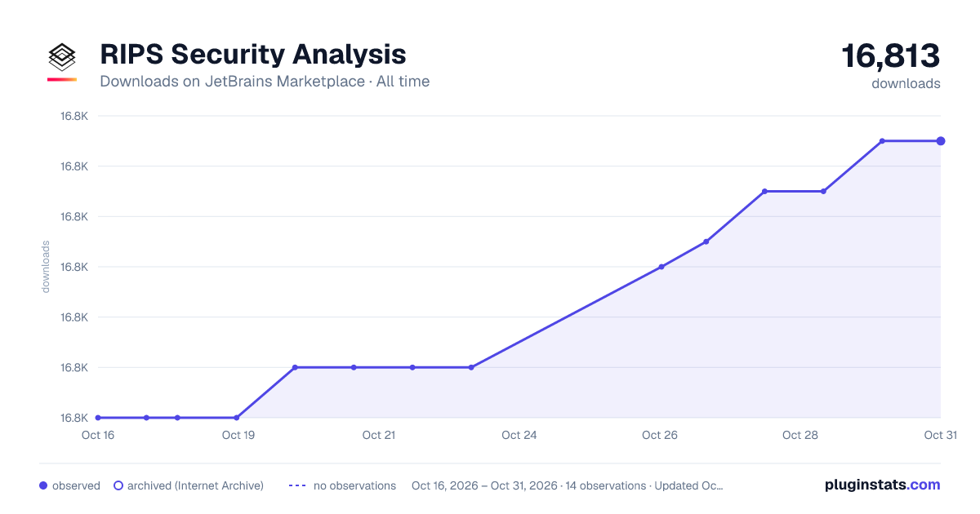Click the 16,813 total downloads figure
The height and width of the screenshot is (514, 980).
tap(891, 56)
